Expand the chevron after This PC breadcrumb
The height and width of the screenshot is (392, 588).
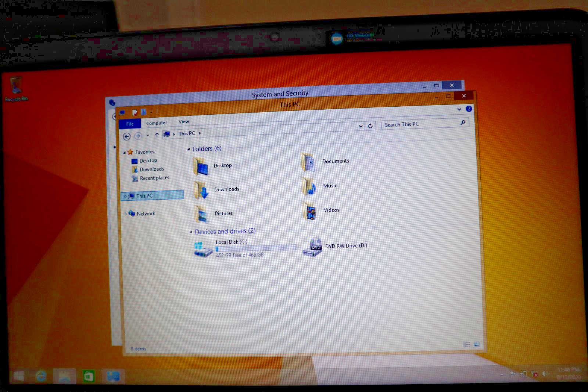point(200,133)
